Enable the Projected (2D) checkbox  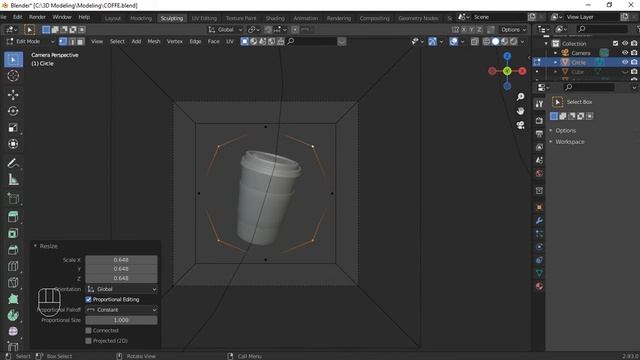click(x=89, y=340)
